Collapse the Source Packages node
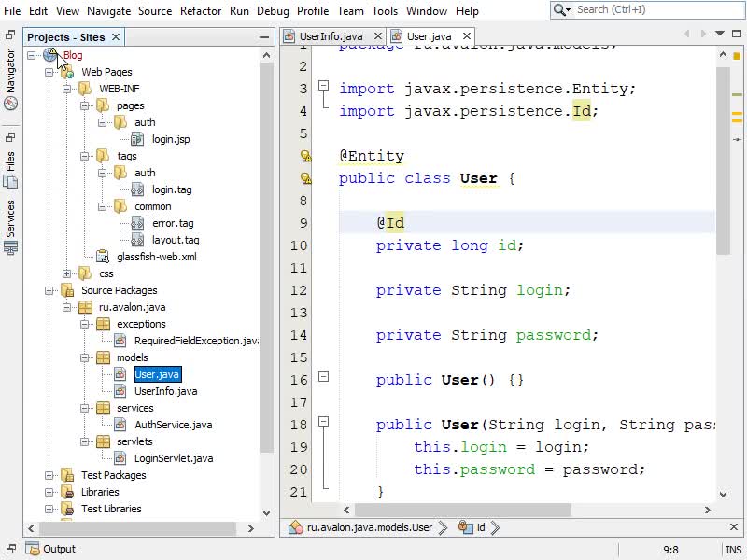Screen dimensions: 747x560 pos(49,290)
